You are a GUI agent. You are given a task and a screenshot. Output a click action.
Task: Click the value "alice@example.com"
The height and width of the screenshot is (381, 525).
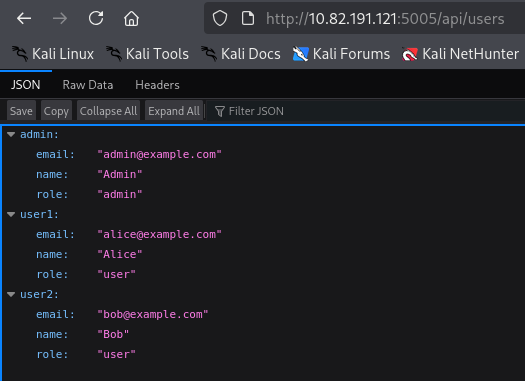159,234
